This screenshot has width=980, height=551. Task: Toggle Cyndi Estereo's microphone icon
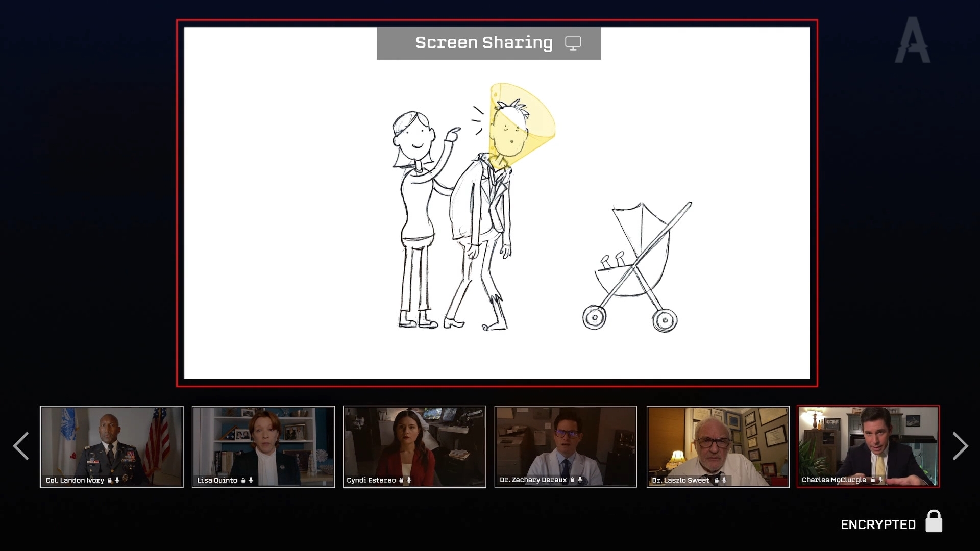click(x=409, y=480)
